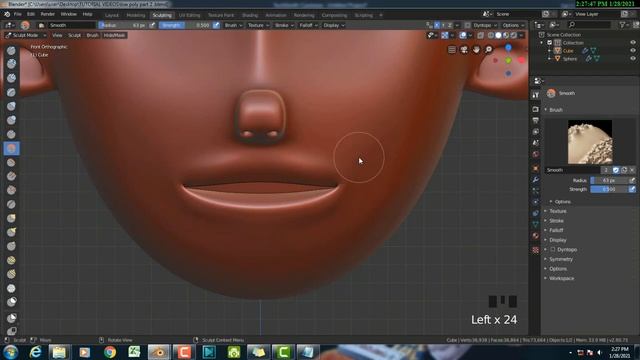Open the File menu
Screen dimensions: 640x360
point(18,14)
